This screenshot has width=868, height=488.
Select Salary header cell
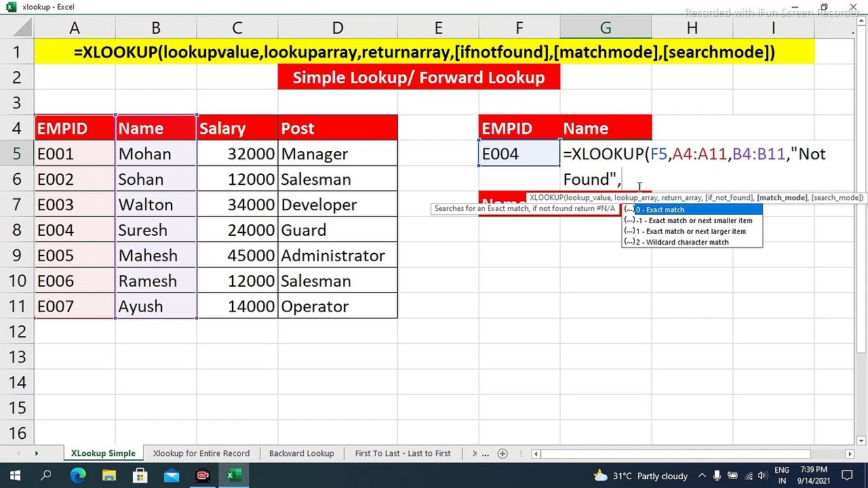point(237,128)
